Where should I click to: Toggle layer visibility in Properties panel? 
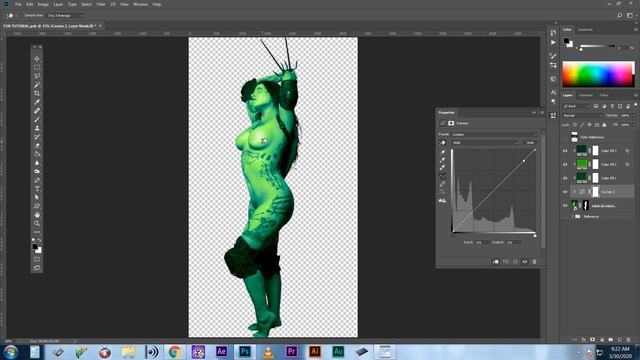525,262
